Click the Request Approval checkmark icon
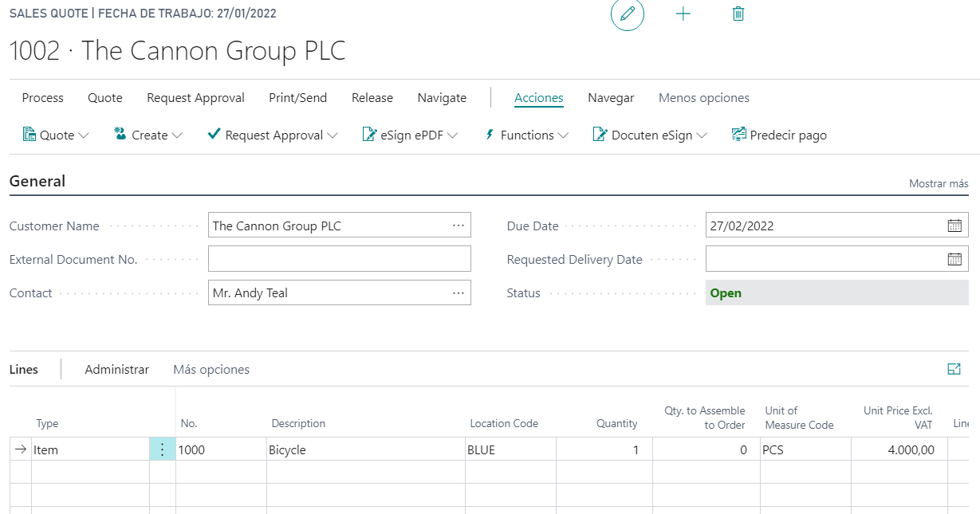The height and width of the screenshot is (514, 980). point(214,135)
